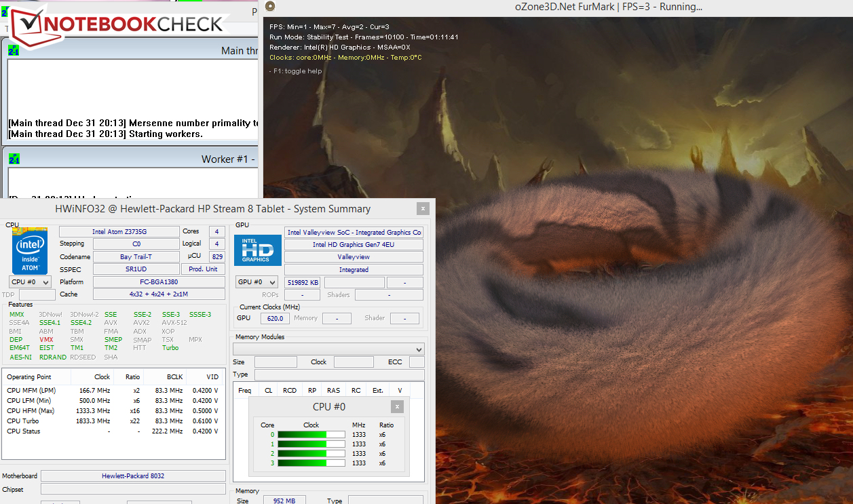853x504 pixels.
Task: Expand the Memory Modules dropdown list
Action: click(x=328, y=349)
